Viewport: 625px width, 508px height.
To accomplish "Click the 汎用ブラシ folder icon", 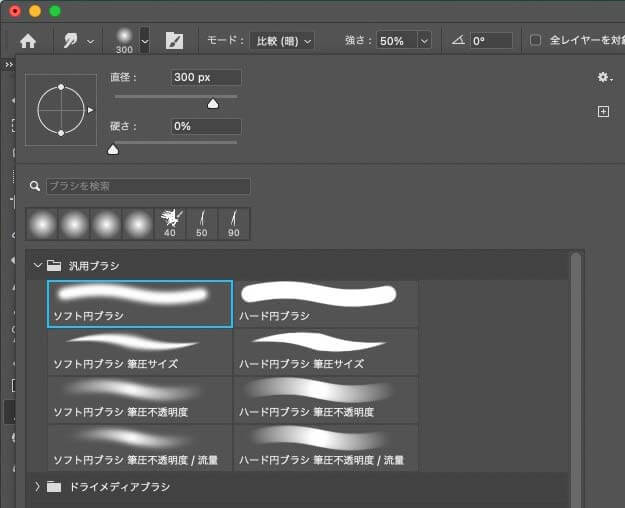I will coord(54,266).
